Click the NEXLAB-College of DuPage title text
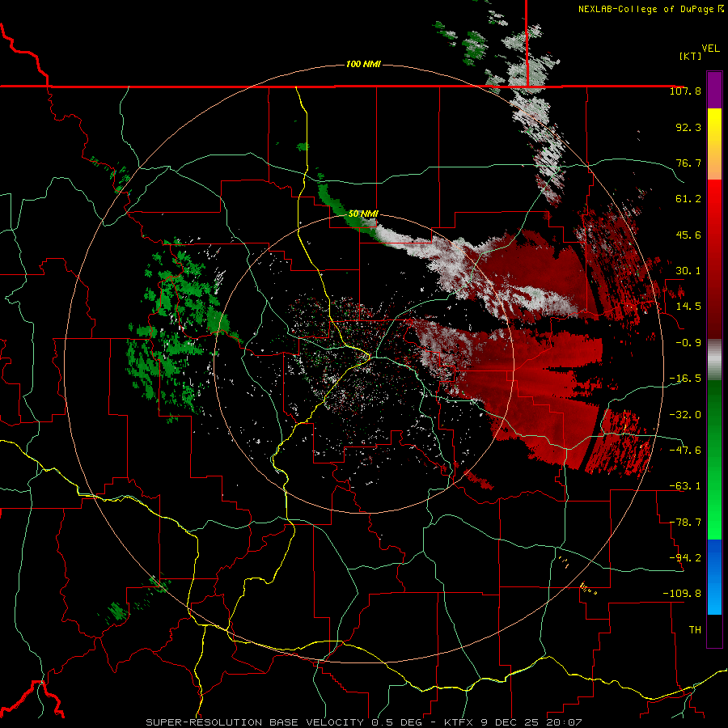The height and width of the screenshot is (728, 728). 650,9
